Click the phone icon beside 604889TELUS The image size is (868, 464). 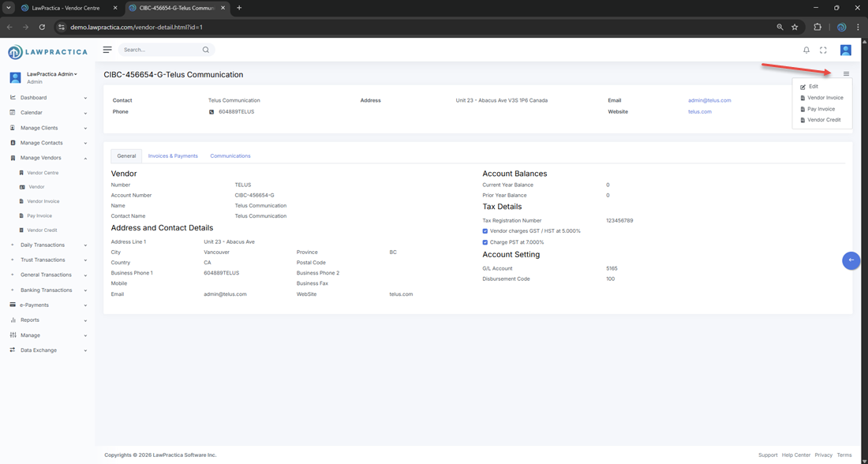[211, 112]
